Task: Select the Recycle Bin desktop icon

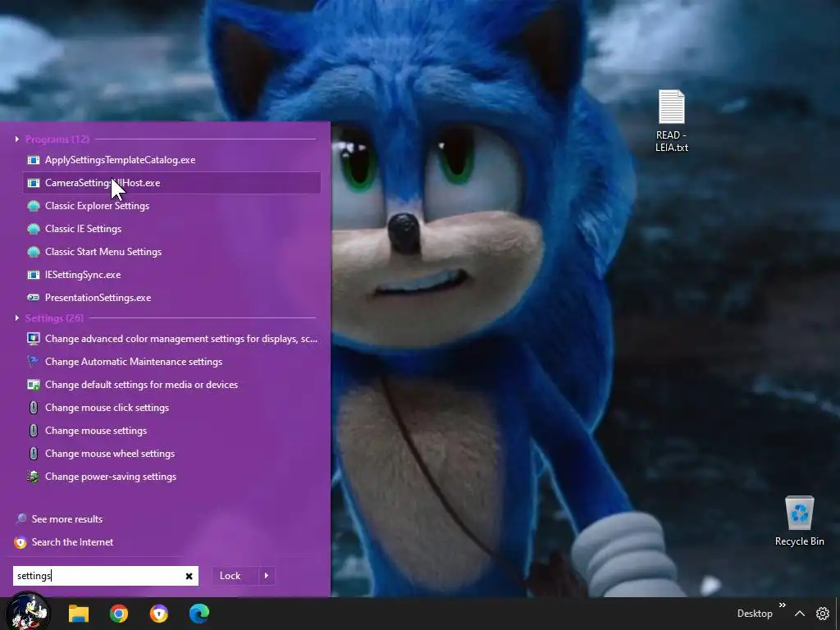Action: 799,521
